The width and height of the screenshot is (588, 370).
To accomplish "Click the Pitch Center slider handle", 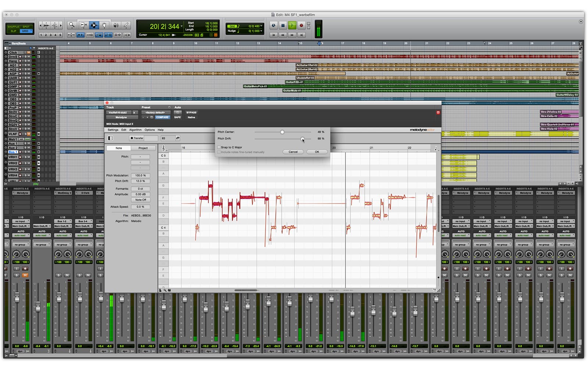I will (282, 132).
